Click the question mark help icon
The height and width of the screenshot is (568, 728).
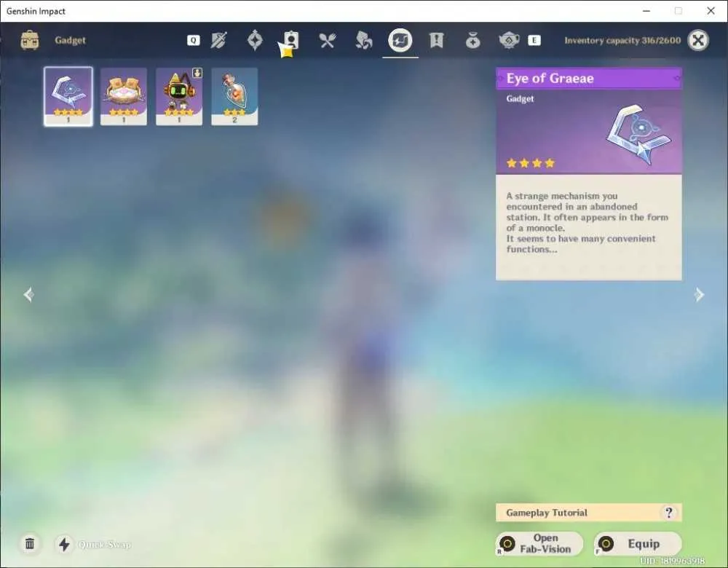pyautogui.click(x=668, y=512)
